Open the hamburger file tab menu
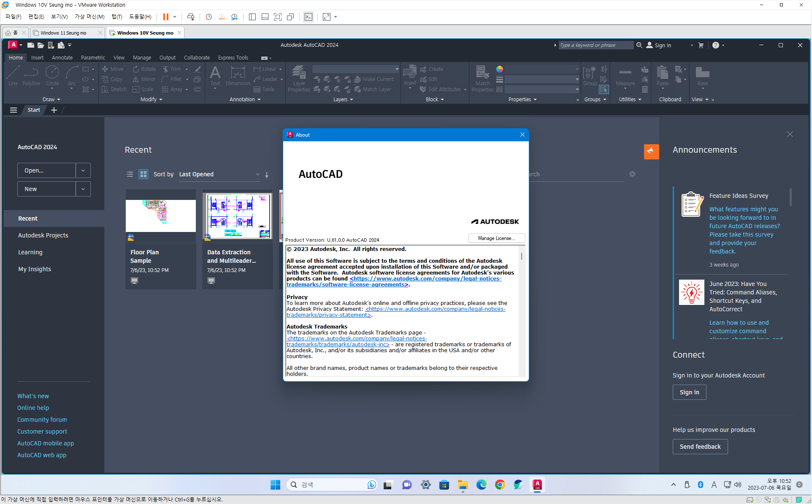 (x=14, y=110)
